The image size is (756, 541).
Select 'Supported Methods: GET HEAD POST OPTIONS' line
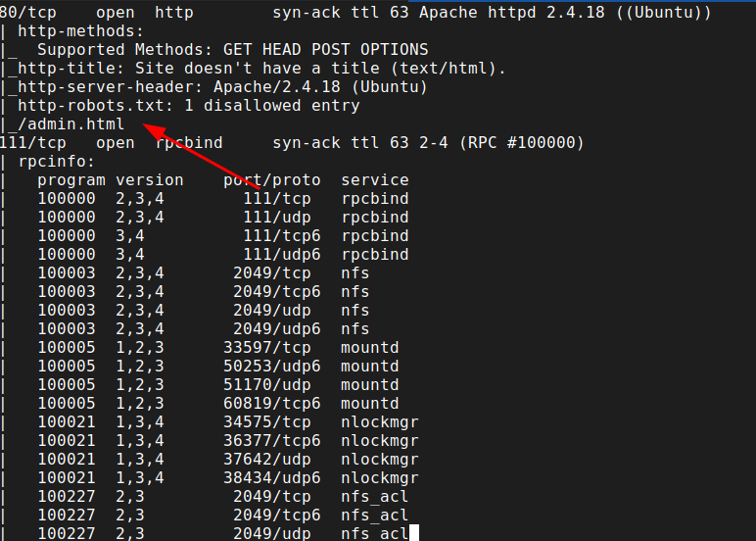tap(233, 50)
